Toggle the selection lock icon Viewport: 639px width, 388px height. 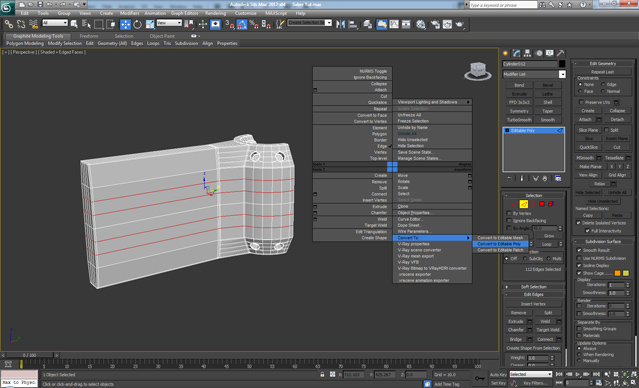coord(322,374)
